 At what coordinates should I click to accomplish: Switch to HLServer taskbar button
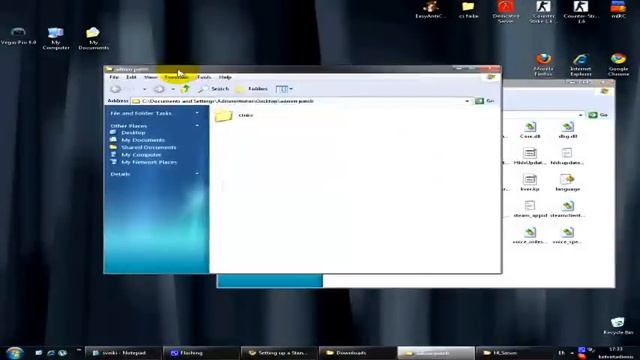pyautogui.click(x=513, y=353)
